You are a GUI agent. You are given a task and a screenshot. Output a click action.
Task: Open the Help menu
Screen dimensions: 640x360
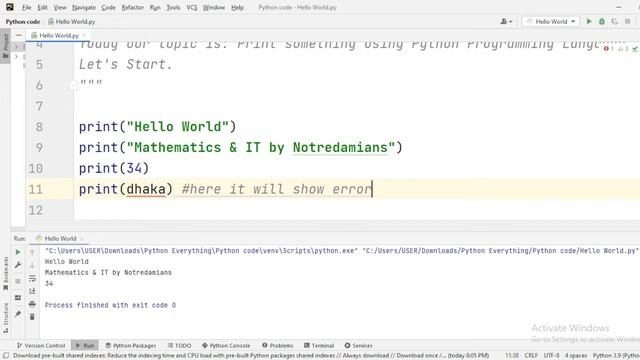(237, 7)
